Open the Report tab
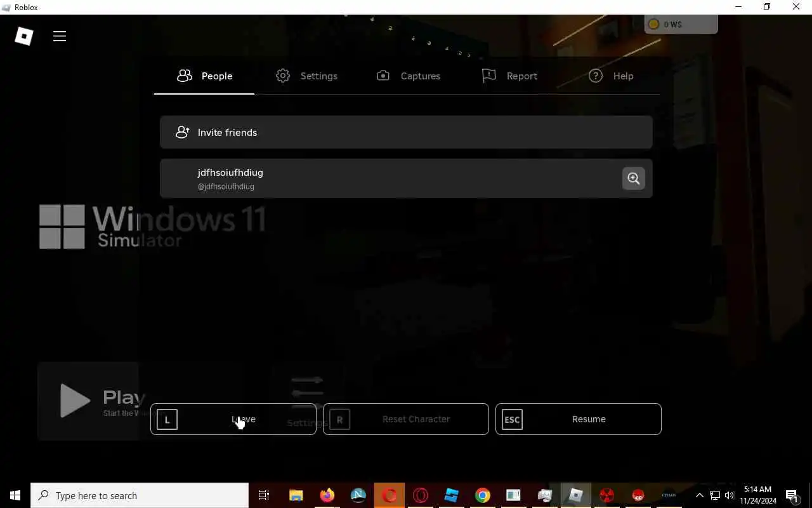Screen dimensions: 812x508 click(509, 76)
